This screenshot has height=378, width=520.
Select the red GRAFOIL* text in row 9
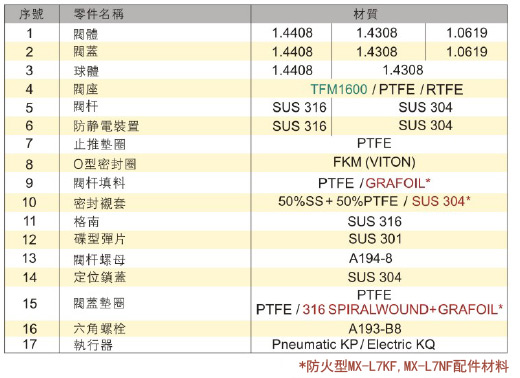pos(398,183)
